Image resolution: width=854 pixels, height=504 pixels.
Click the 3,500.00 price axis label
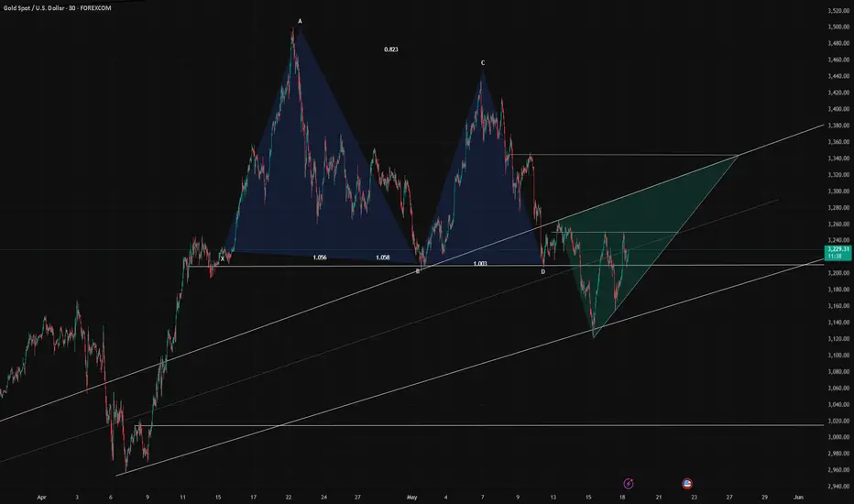(x=838, y=27)
